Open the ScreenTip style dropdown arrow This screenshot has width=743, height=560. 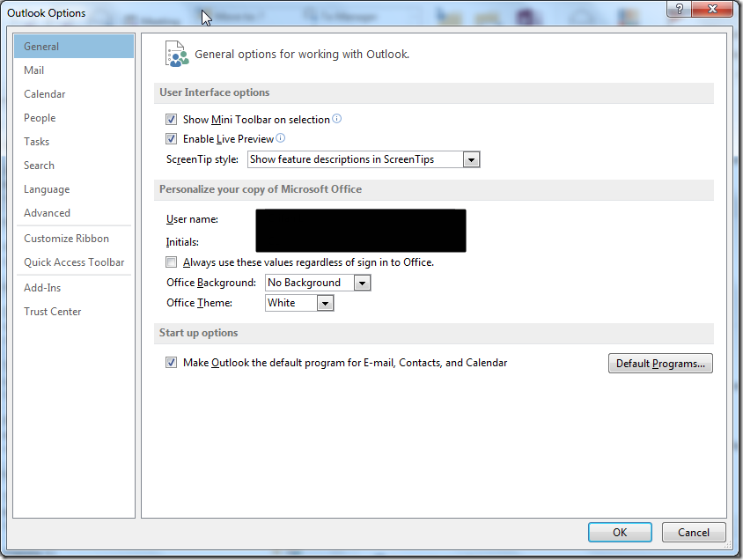click(471, 159)
